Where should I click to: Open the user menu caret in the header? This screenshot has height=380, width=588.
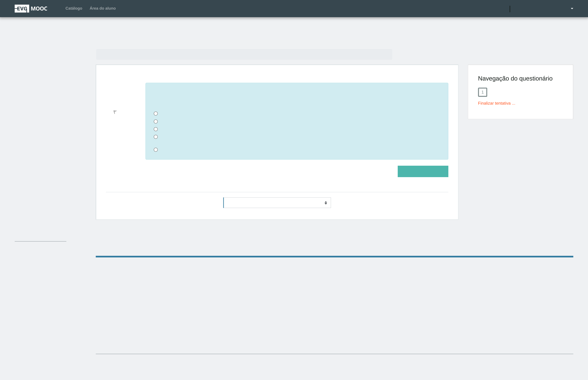[572, 9]
